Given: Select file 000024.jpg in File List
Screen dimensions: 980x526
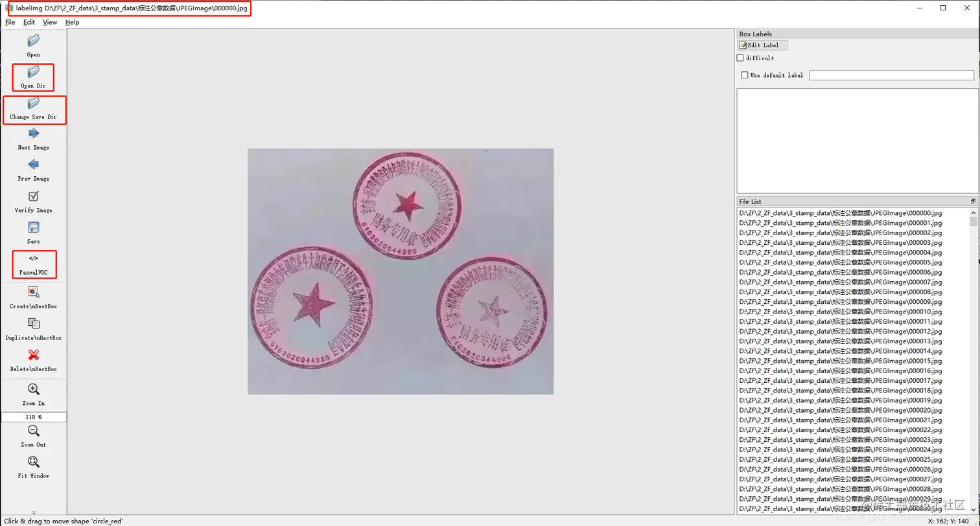Looking at the screenshot, I should point(841,450).
